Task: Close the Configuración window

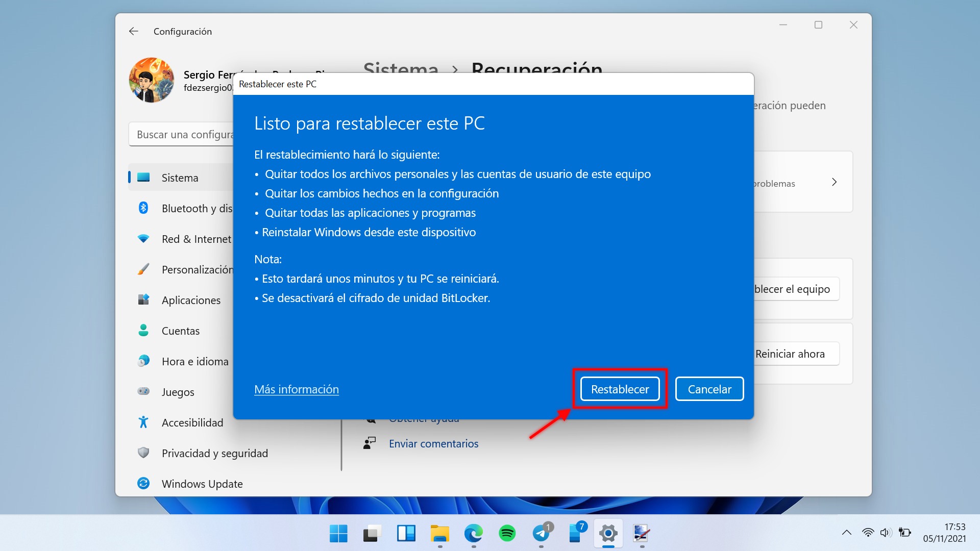Action: (x=853, y=24)
